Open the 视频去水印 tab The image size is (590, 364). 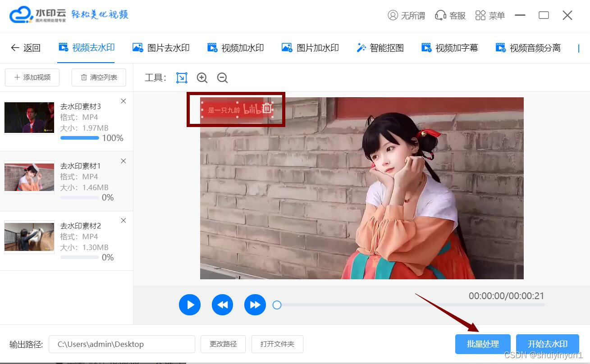click(x=87, y=47)
